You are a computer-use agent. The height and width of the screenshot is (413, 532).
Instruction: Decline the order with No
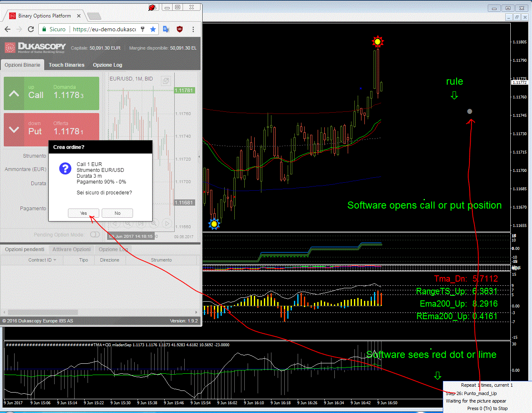[117, 213]
